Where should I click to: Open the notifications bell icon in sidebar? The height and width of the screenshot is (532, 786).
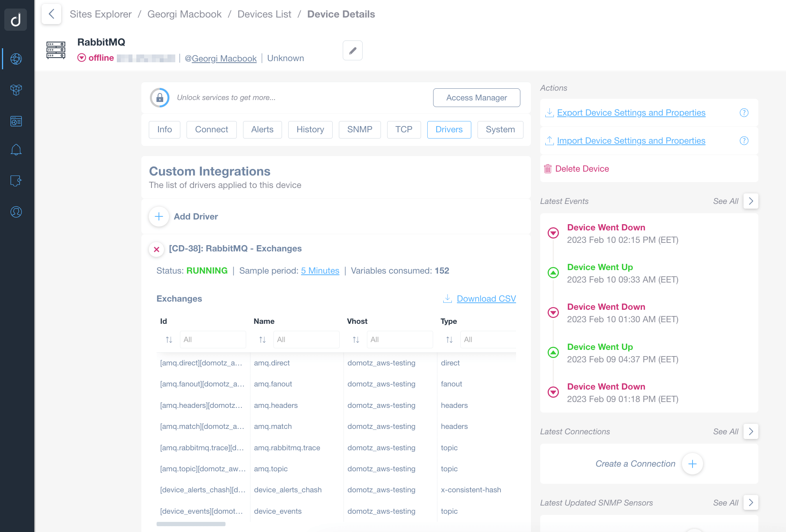coord(16,149)
